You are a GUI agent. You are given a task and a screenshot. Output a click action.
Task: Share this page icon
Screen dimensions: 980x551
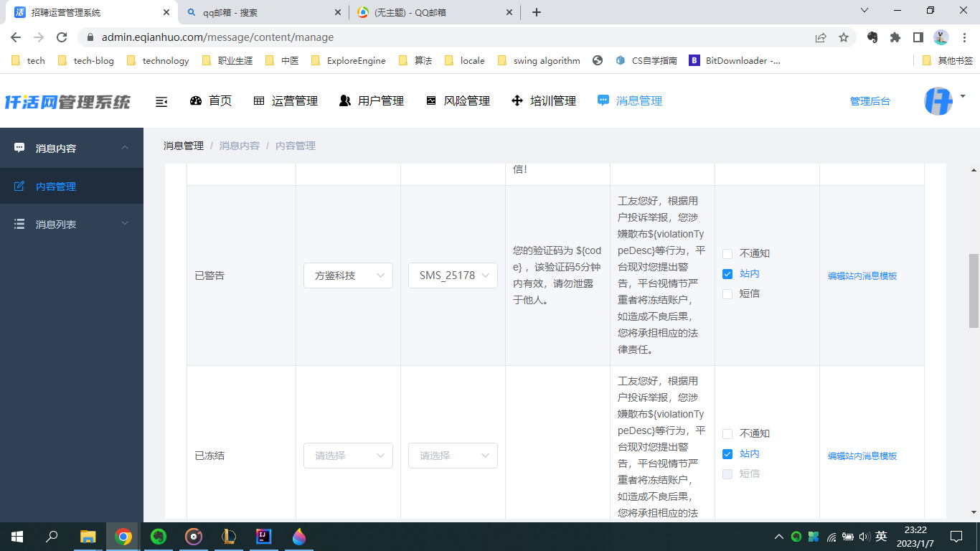click(821, 37)
